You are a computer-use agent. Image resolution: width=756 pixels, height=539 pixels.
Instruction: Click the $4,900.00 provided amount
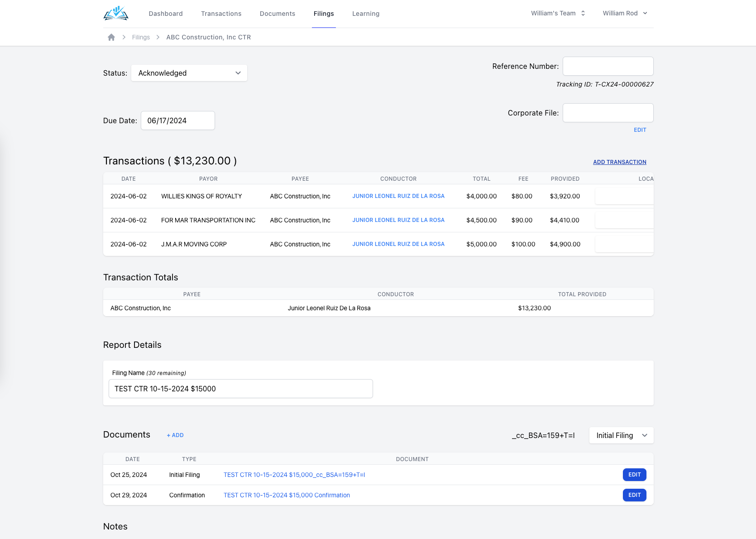click(565, 244)
